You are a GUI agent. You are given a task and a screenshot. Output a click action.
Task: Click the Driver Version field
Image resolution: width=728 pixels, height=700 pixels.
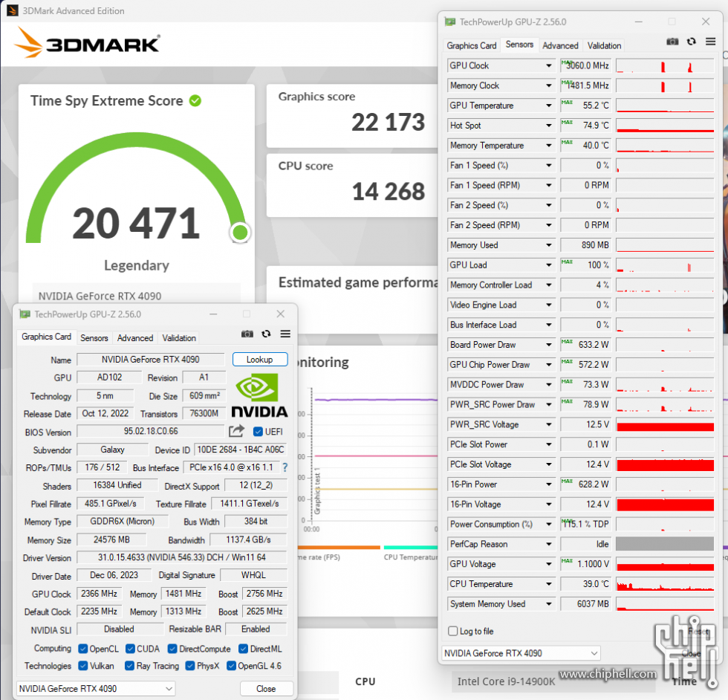tap(182, 557)
